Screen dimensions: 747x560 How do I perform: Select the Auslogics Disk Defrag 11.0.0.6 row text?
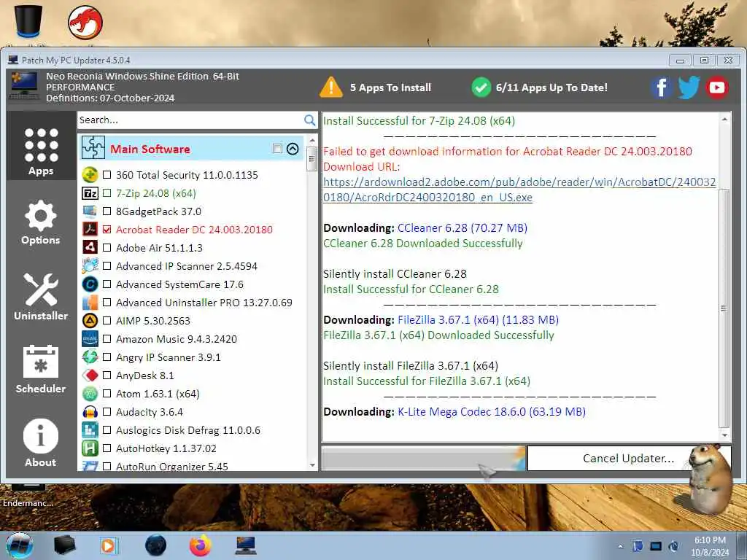coord(188,430)
